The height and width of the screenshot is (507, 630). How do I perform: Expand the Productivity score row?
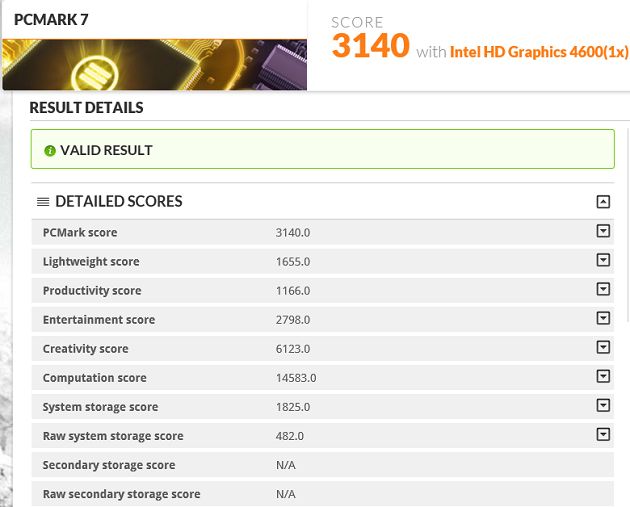tap(603, 289)
